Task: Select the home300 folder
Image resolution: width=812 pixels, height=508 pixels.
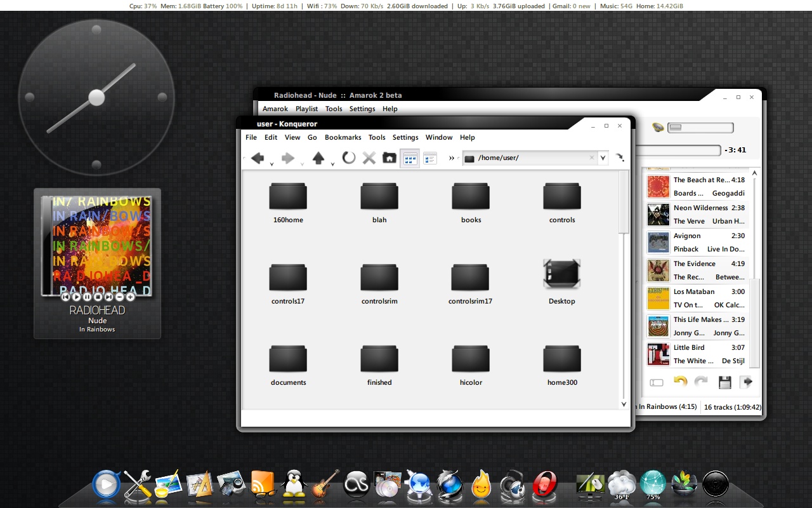Action: (x=562, y=365)
